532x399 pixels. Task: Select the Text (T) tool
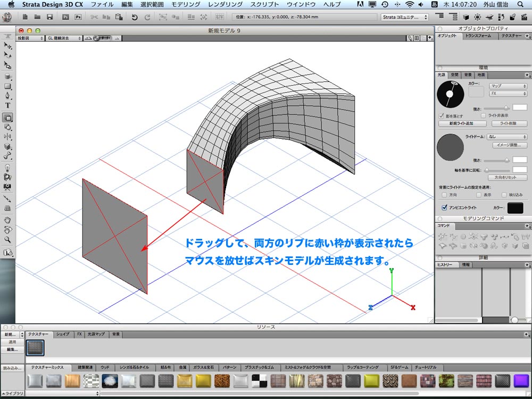[7, 105]
